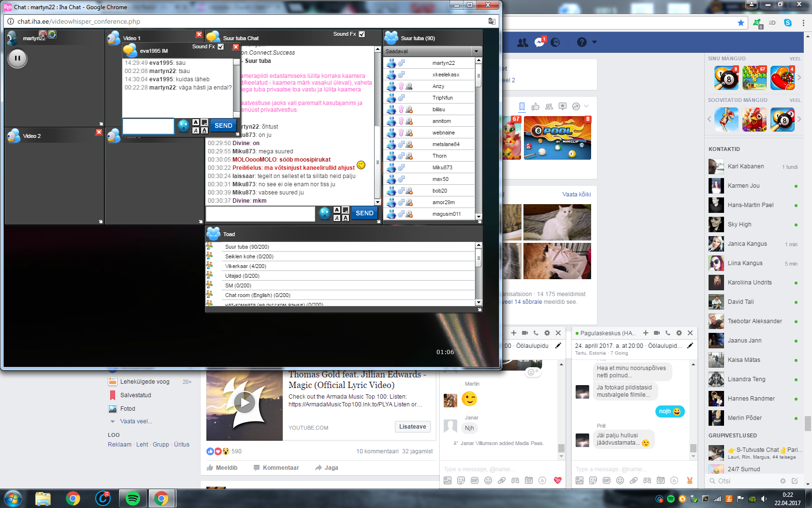Pause the martyn22 webcam stream

pyautogui.click(x=17, y=59)
